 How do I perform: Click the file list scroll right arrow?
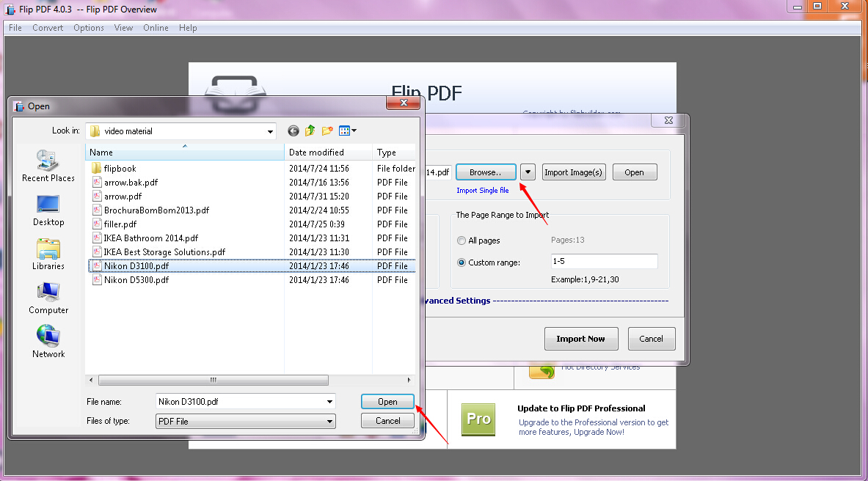(409, 381)
